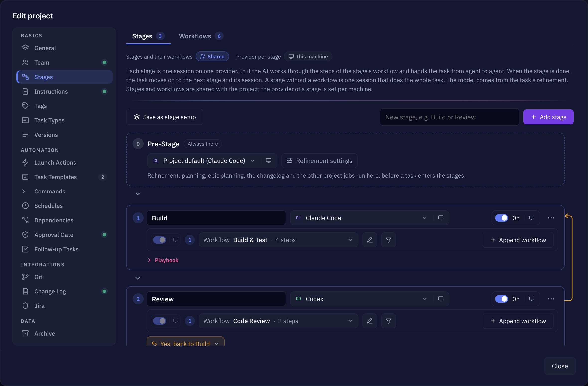588x386 pixels.
Task: Click the Build stage name field
Action: (x=216, y=218)
